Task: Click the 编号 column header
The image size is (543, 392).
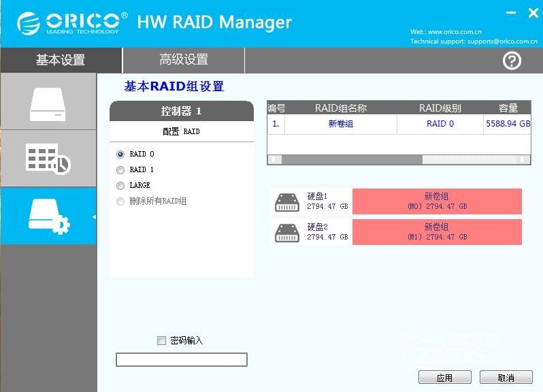Action: pos(276,108)
